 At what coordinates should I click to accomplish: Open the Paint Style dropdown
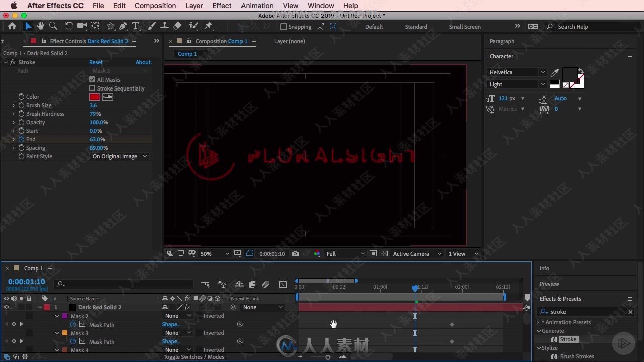(x=120, y=156)
